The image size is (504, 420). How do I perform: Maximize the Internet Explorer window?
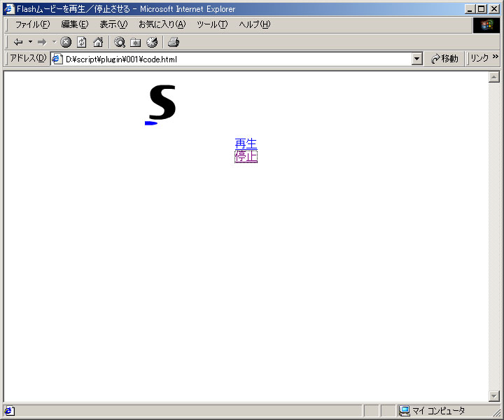coord(481,9)
